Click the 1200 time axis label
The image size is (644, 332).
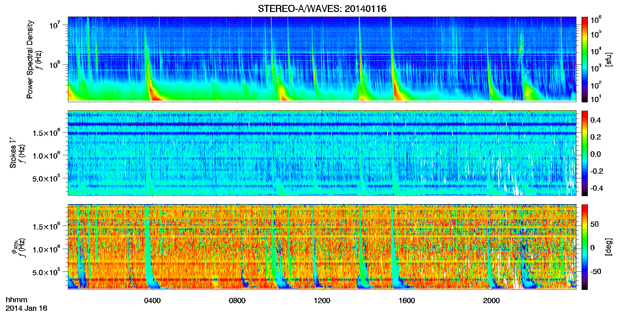click(x=322, y=301)
